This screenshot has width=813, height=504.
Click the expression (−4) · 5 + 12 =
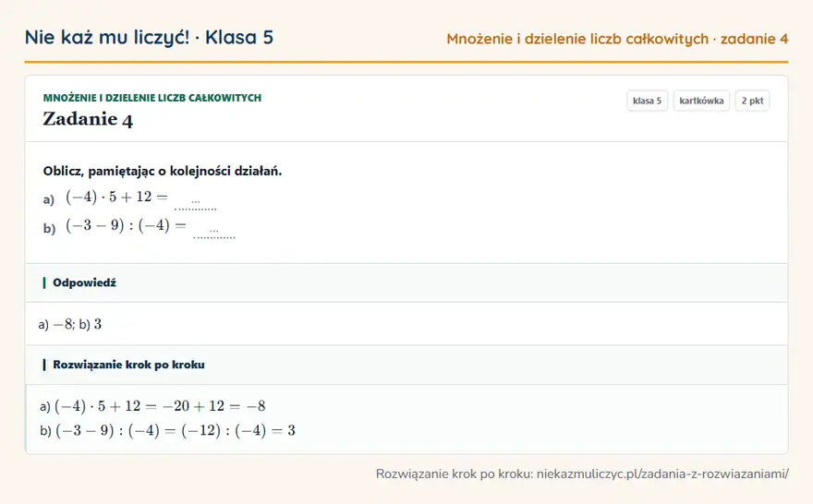tap(116, 198)
